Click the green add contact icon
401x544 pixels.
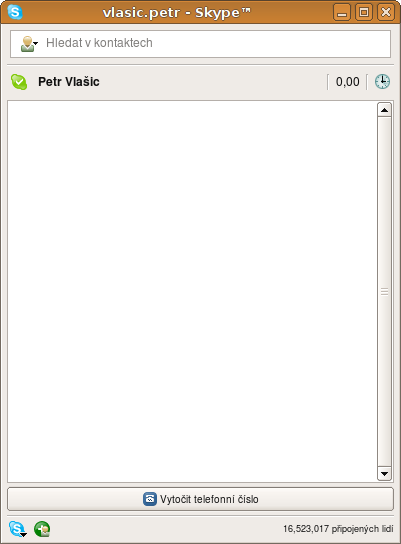(x=42, y=529)
